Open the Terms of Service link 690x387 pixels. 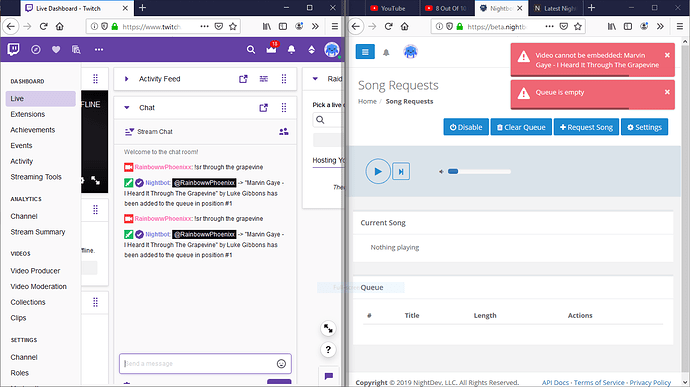[598, 383]
